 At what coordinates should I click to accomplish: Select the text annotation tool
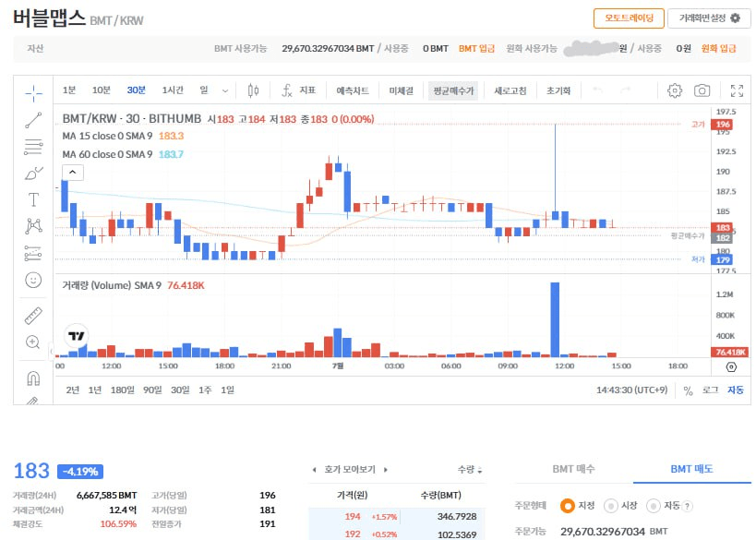(33, 199)
